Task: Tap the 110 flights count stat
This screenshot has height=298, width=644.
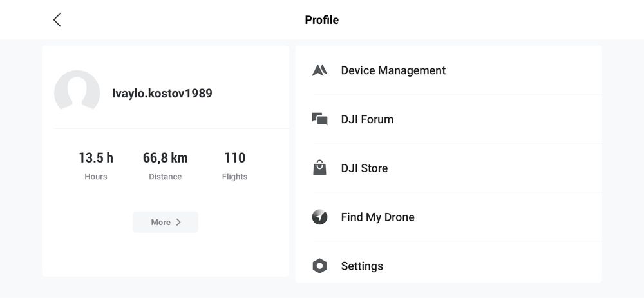Action: [234, 157]
